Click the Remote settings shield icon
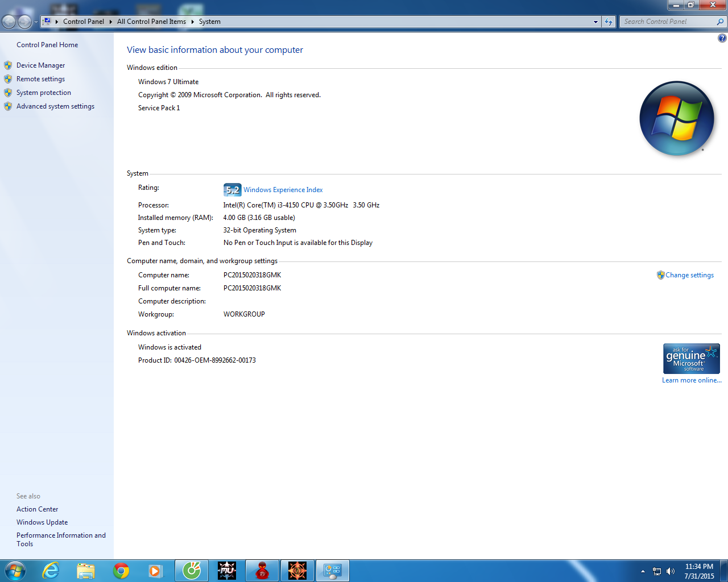Viewport: 728px width, 582px height. [x=8, y=79]
